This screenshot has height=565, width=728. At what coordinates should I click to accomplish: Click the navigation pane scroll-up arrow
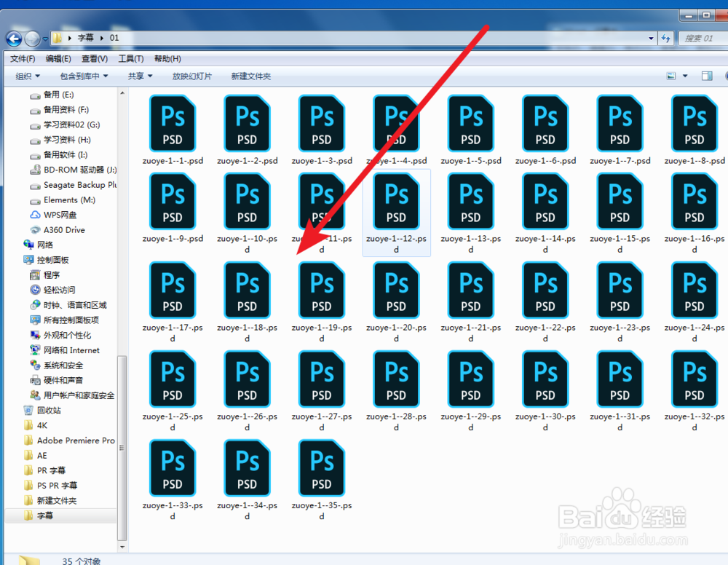pos(122,93)
